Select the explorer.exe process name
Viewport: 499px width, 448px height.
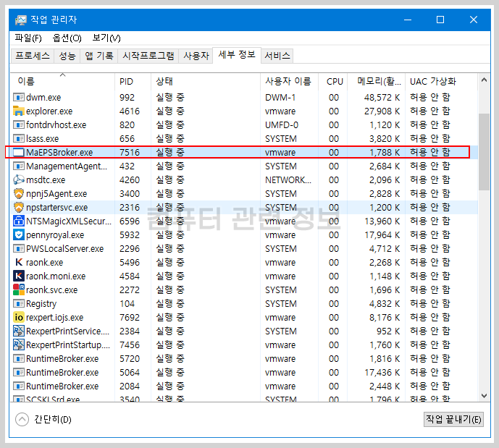(49, 111)
